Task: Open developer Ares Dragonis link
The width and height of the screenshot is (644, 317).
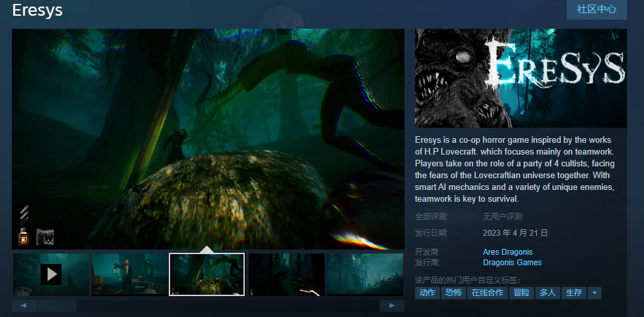Action: tap(507, 252)
